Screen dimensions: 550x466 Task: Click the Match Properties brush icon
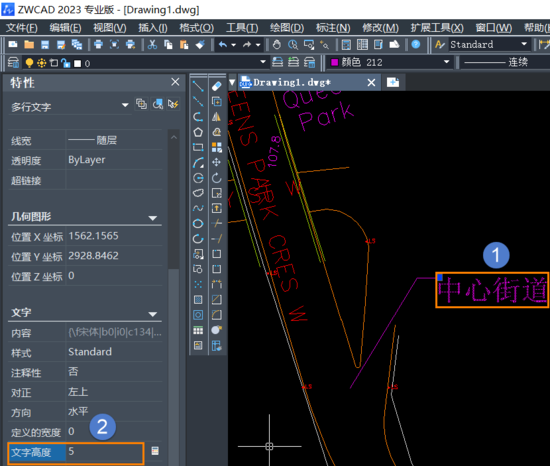200,45
